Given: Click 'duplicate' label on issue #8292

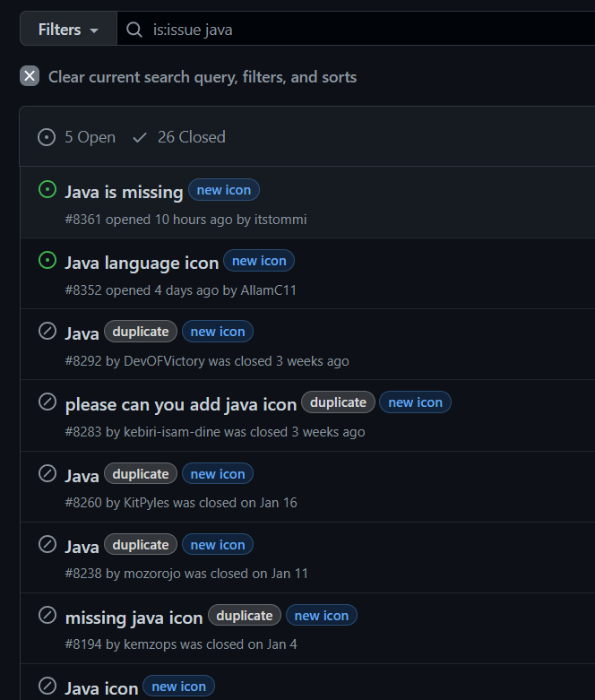Looking at the screenshot, I should pos(141,332).
